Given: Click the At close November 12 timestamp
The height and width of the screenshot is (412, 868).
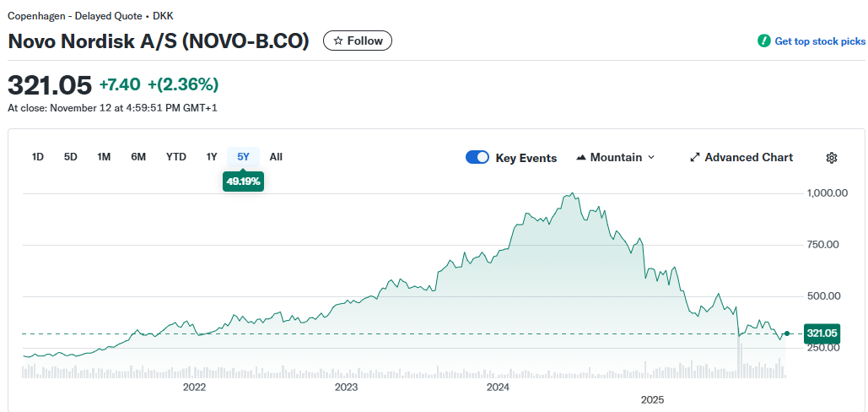Looking at the screenshot, I should point(112,108).
